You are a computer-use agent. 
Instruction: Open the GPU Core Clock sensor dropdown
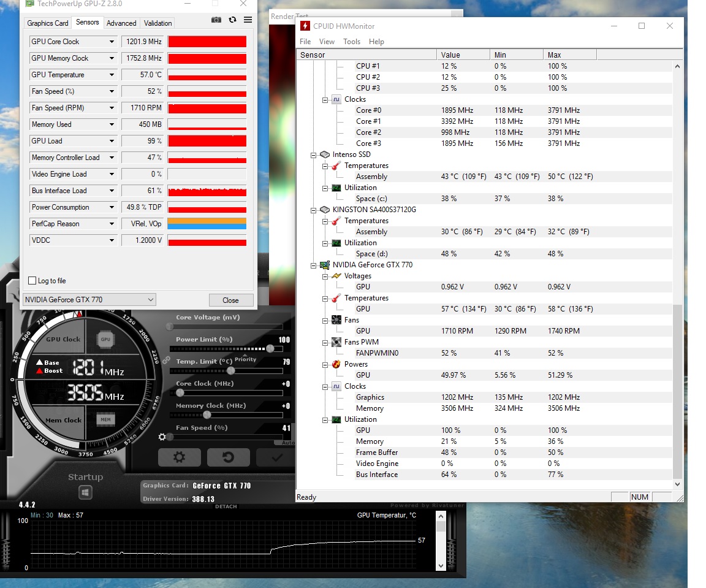(x=112, y=42)
